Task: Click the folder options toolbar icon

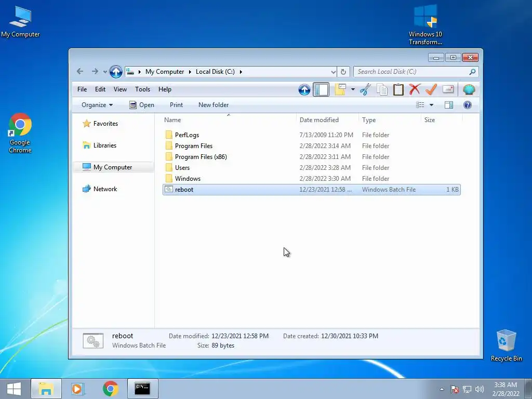Action: 340,89
